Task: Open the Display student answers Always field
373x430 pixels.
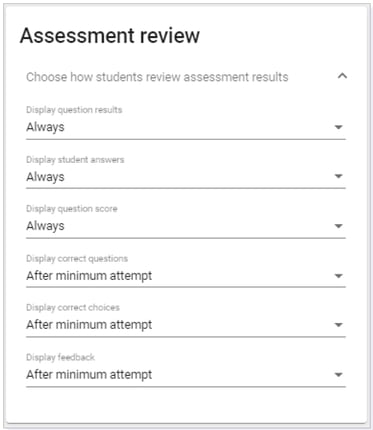Action: click(x=186, y=177)
